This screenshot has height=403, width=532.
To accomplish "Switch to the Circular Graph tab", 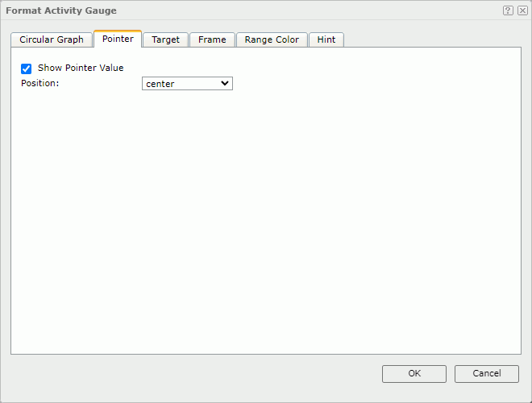I will point(52,39).
